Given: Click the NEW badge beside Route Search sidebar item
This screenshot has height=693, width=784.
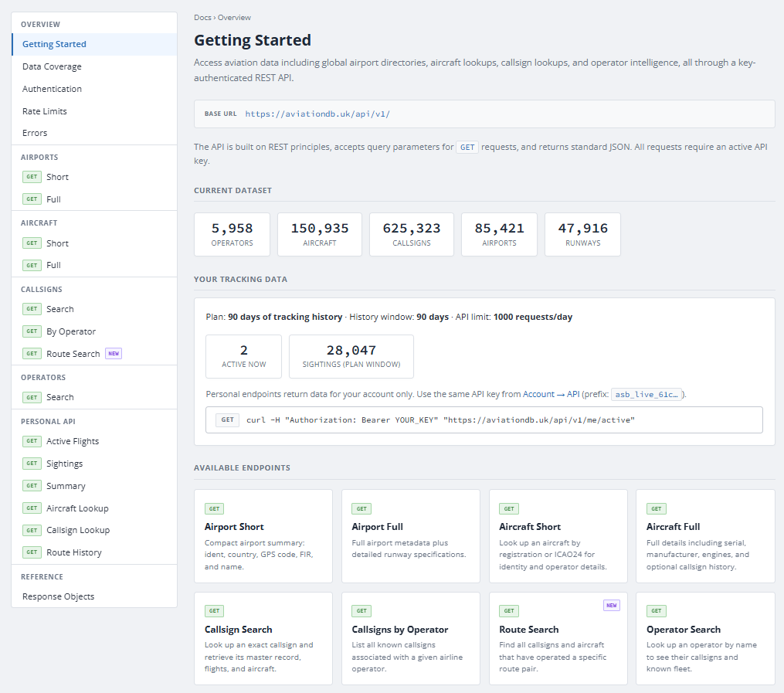Looking at the screenshot, I should coord(114,354).
